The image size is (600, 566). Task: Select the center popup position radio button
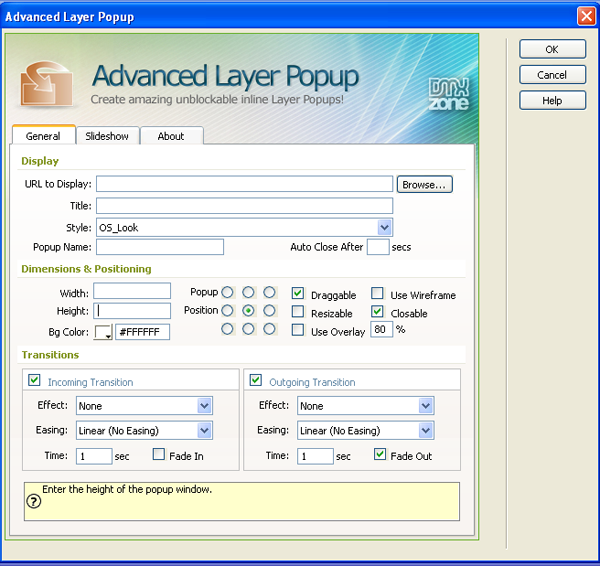point(248,311)
